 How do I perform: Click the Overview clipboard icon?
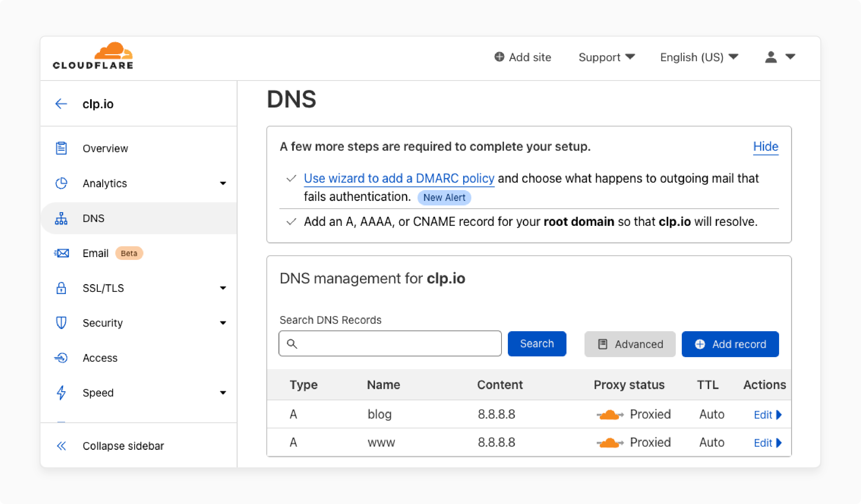coord(61,148)
